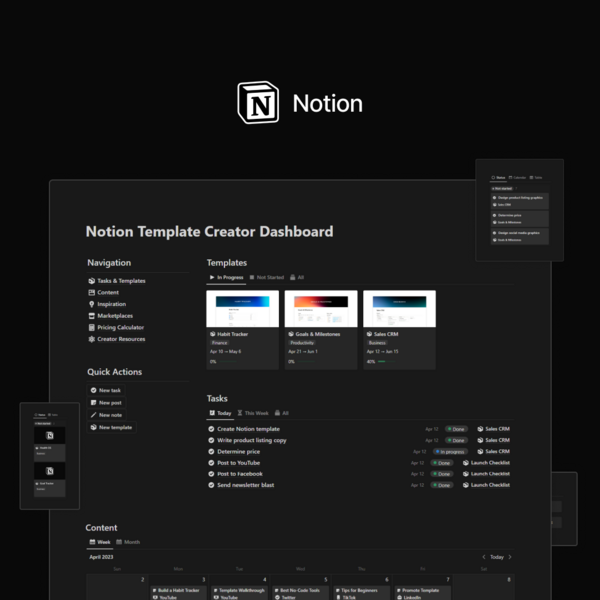
Task: Select In Progress templates tab
Action: point(226,277)
